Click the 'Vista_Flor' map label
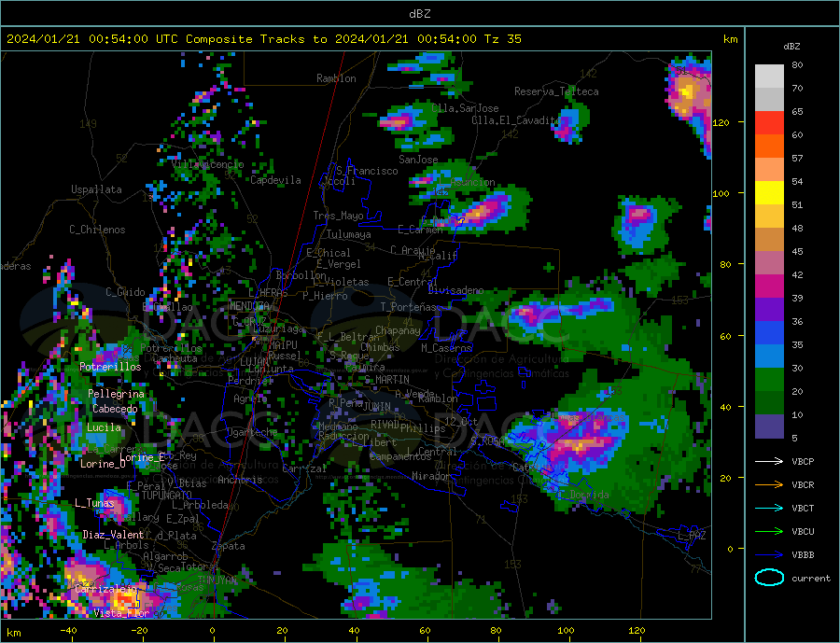Image resolution: width=840 pixels, height=643 pixels. (121, 613)
